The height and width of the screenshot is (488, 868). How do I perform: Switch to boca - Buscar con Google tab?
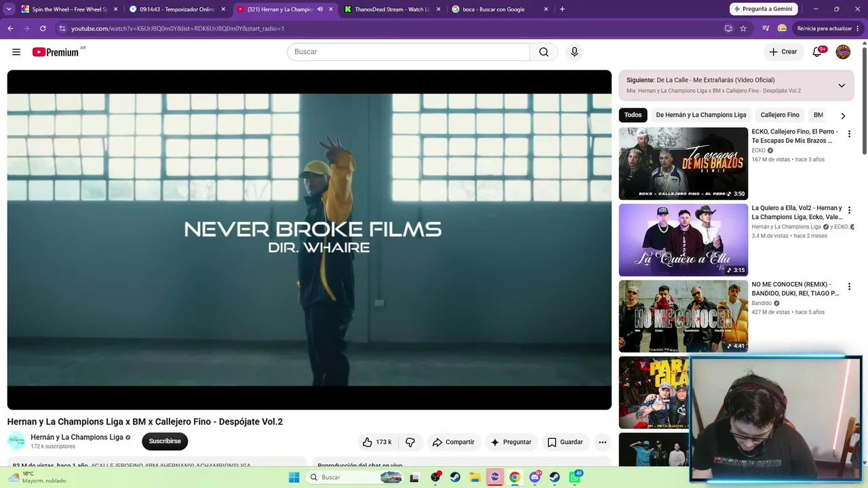[500, 9]
